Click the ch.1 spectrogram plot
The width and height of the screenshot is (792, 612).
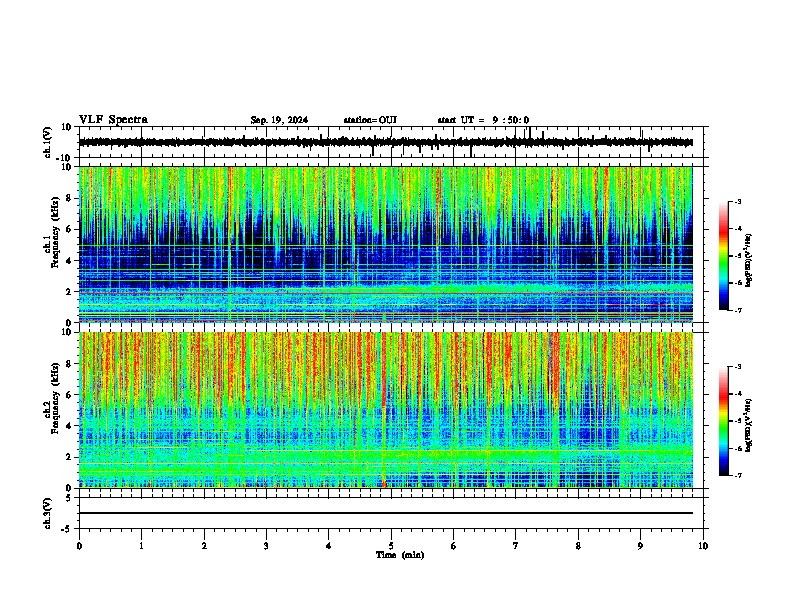[386, 244]
